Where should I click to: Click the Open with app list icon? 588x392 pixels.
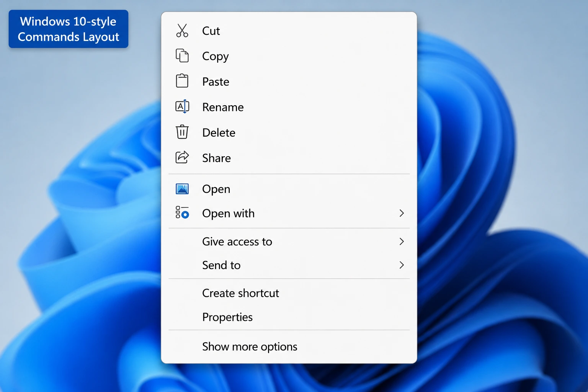click(x=182, y=212)
